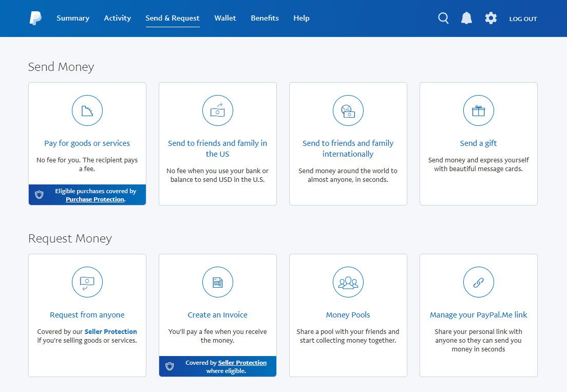Click Seller Protection link in invoice banner
This screenshot has height=392, width=567.
point(242,363)
